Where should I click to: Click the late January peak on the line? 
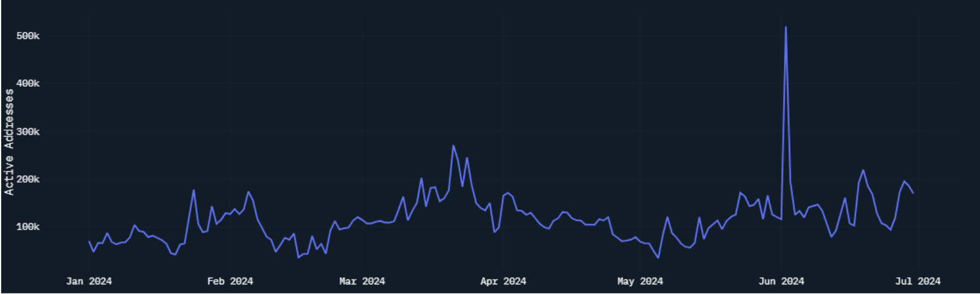point(193,190)
